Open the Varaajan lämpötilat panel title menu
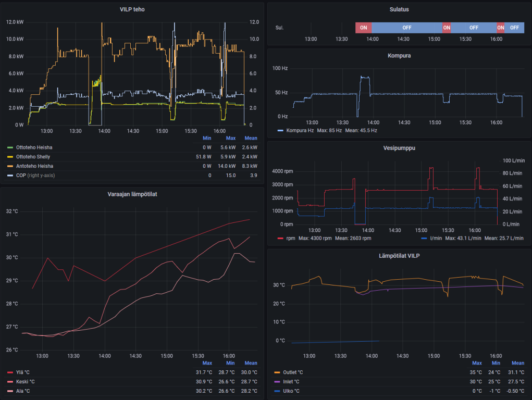 click(132, 194)
